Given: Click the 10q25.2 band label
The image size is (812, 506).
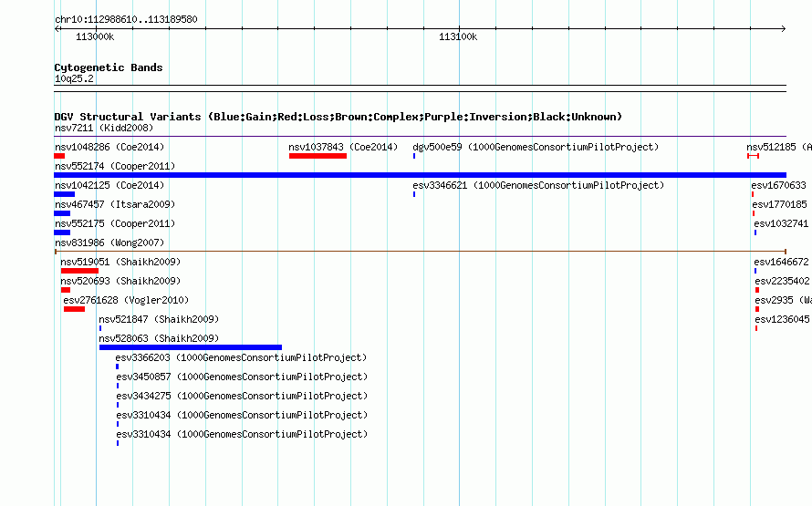Looking at the screenshot, I should [74, 78].
